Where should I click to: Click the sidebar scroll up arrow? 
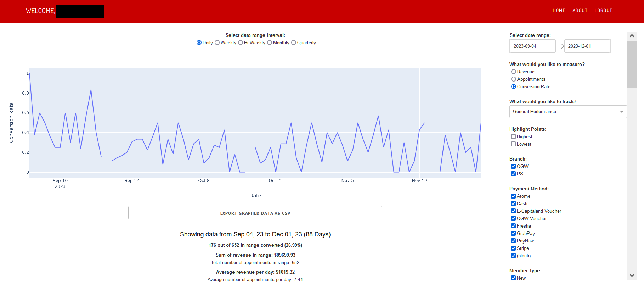tap(632, 36)
